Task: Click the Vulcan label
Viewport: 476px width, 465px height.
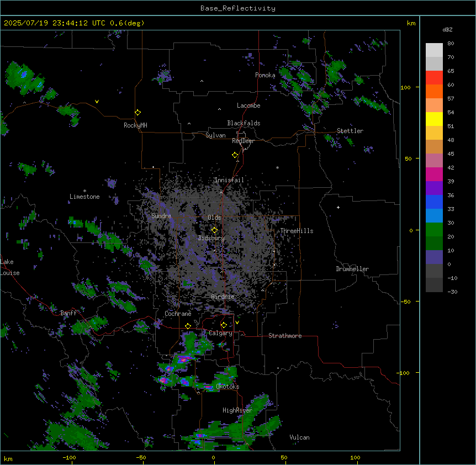Action: (300, 437)
